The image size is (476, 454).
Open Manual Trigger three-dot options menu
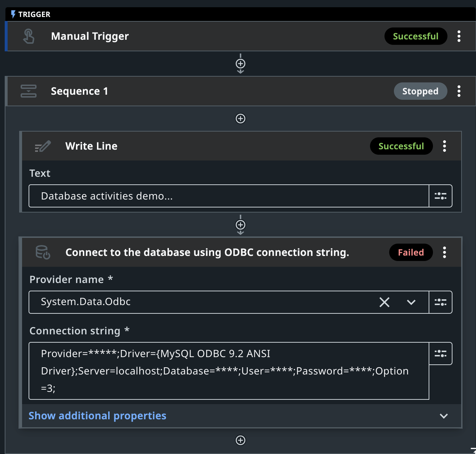[x=459, y=36]
